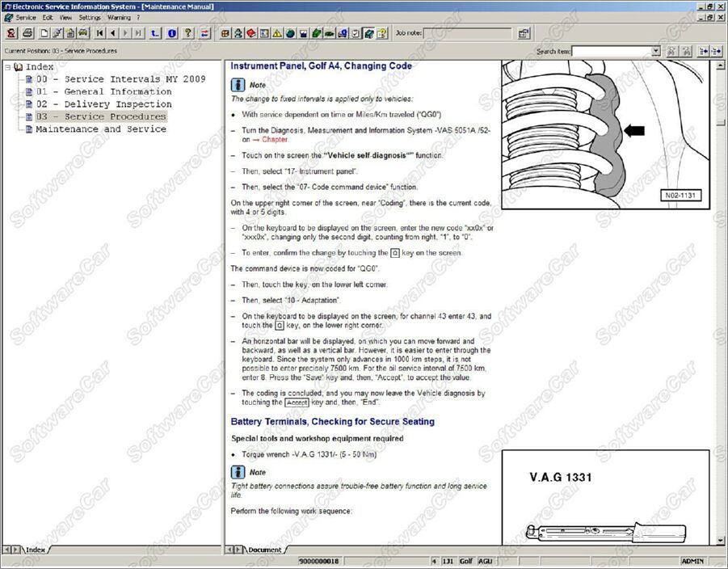Click the printer icon in toolbar
Viewport: 728px width, 569px height.
(27, 33)
